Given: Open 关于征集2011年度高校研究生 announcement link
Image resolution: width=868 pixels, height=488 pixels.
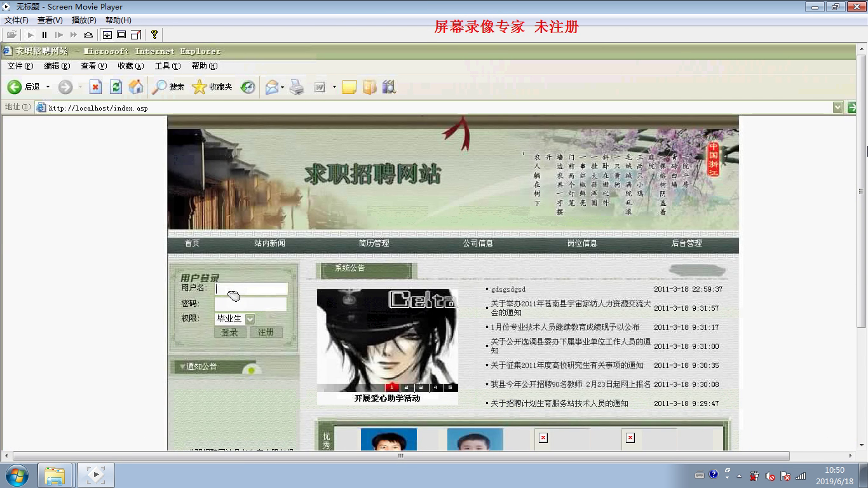Looking at the screenshot, I should pyautogui.click(x=567, y=365).
